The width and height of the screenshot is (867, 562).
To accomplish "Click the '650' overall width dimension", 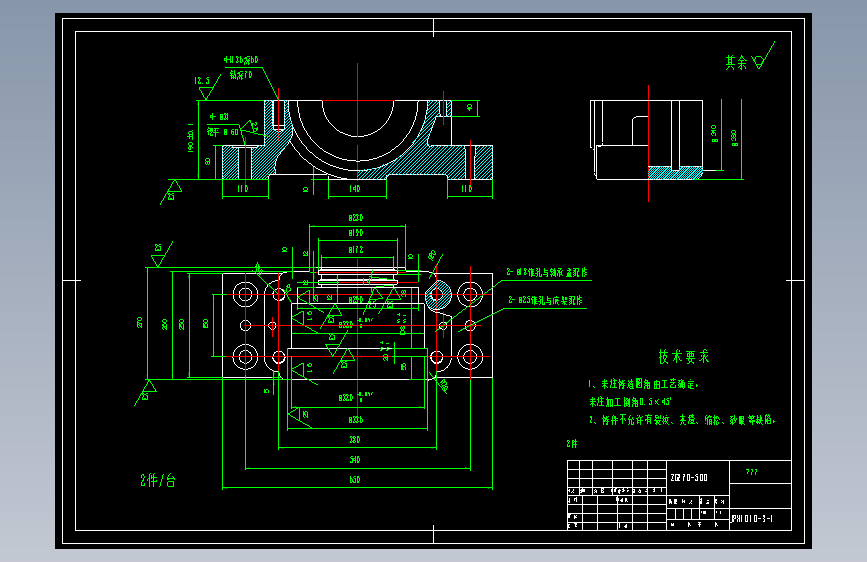I will click(355, 480).
